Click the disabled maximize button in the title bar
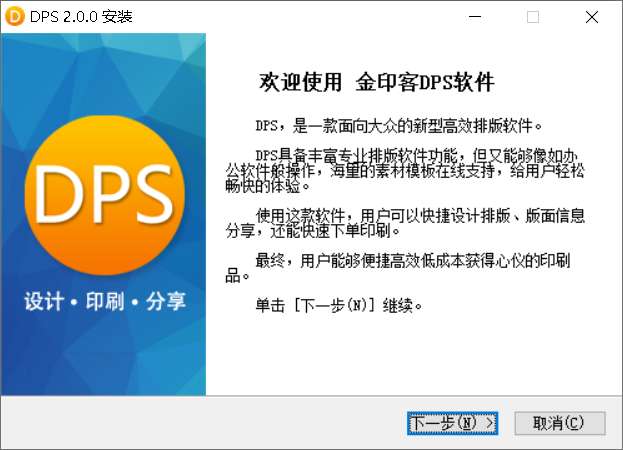The width and height of the screenshot is (623, 450). [533, 17]
